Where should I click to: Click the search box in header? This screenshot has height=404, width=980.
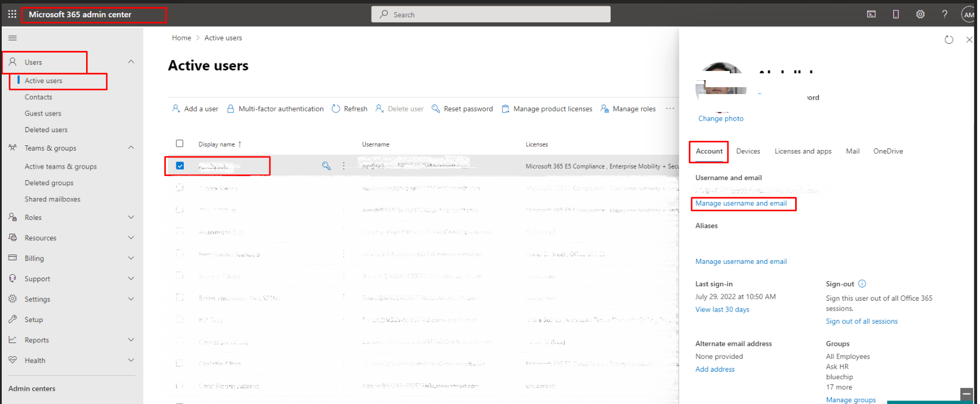(491, 14)
